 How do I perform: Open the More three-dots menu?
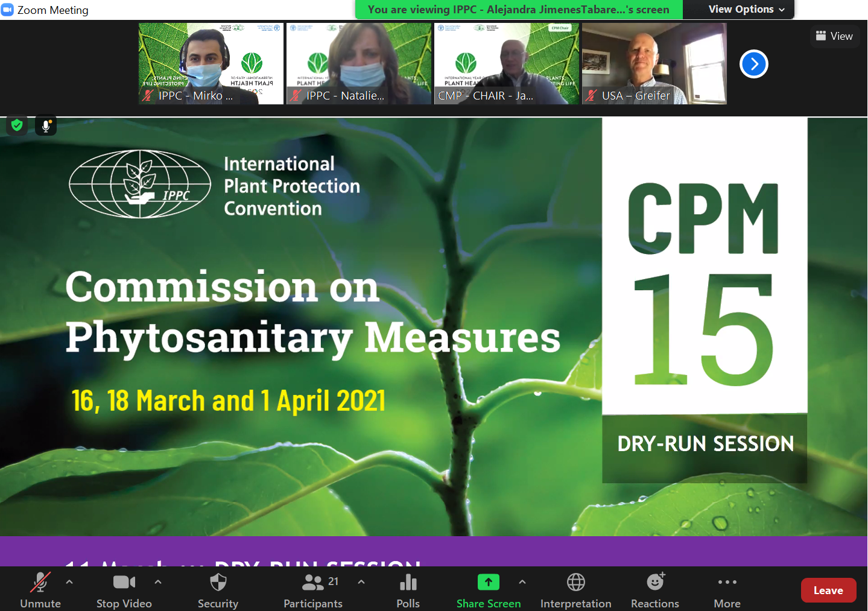(727, 582)
